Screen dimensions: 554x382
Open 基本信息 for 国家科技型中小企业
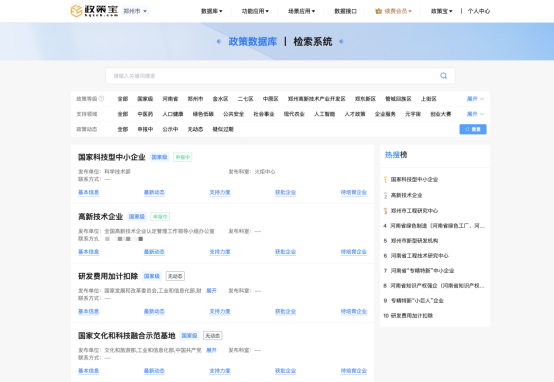pyautogui.click(x=88, y=192)
